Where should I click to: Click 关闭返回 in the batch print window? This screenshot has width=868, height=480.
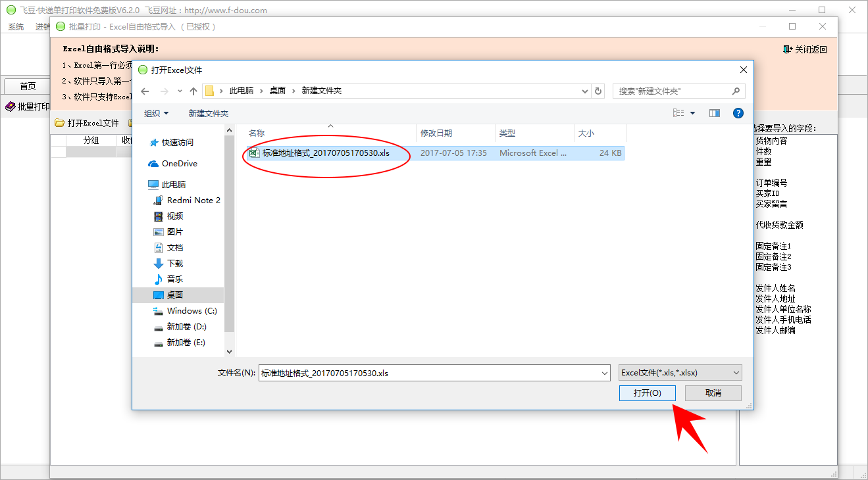pyautogui.click(x=805, y=49)
